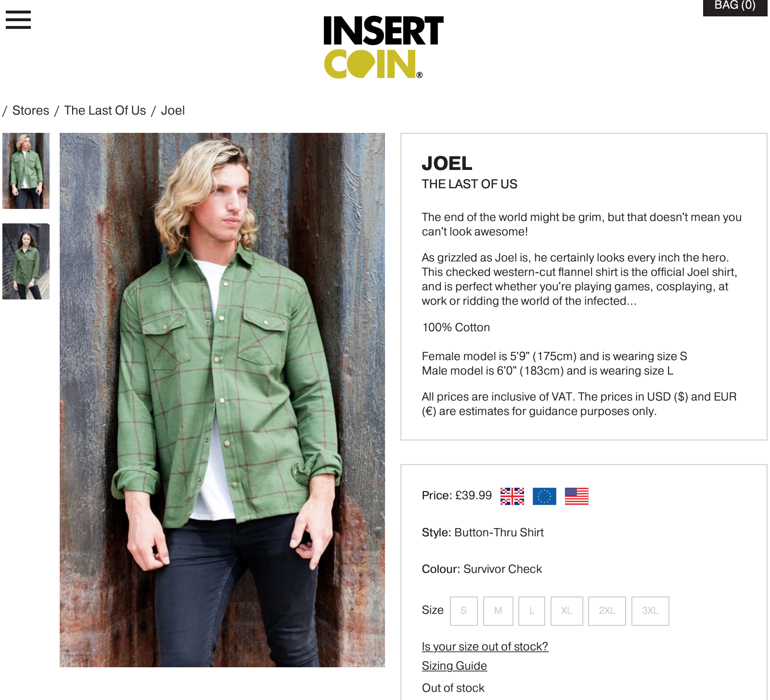View the male model thumbnail
Image resolution: width=770 pixels, height=700 pixels.
pos(26,171)
